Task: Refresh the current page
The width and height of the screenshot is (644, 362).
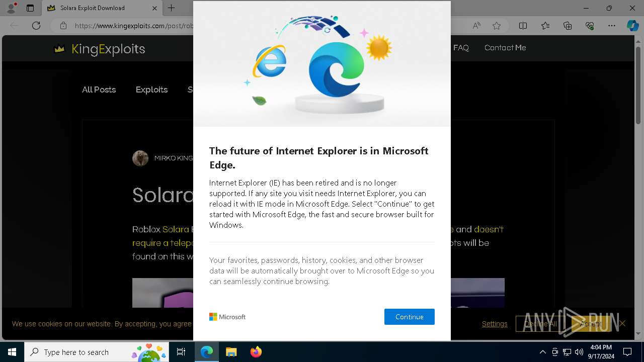Action: [x=36, y=26]
